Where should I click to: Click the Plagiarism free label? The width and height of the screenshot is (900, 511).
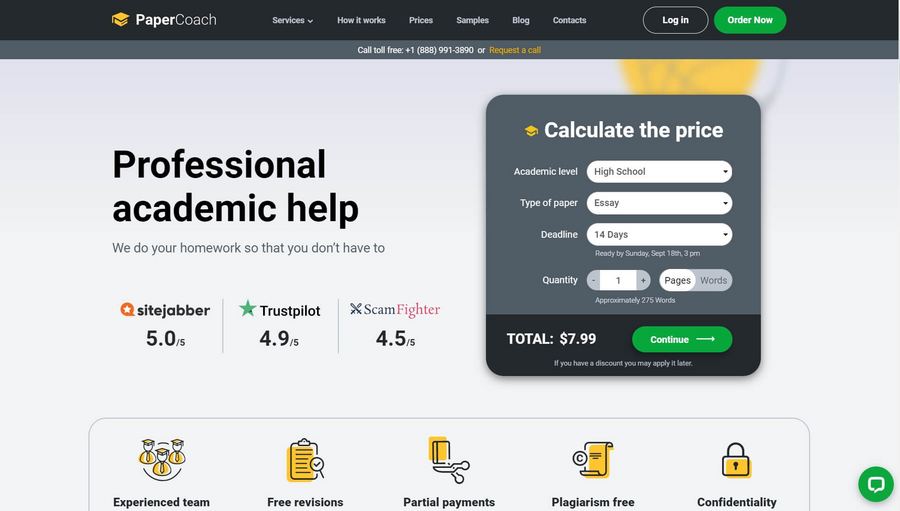tap(593, 502)
